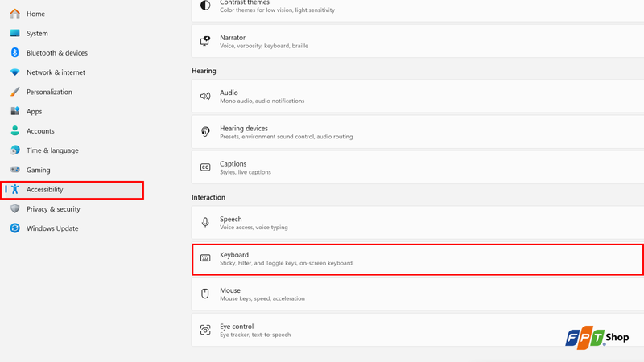Click 'Mouse keys, speed, acceleration' text

(262, 298)
